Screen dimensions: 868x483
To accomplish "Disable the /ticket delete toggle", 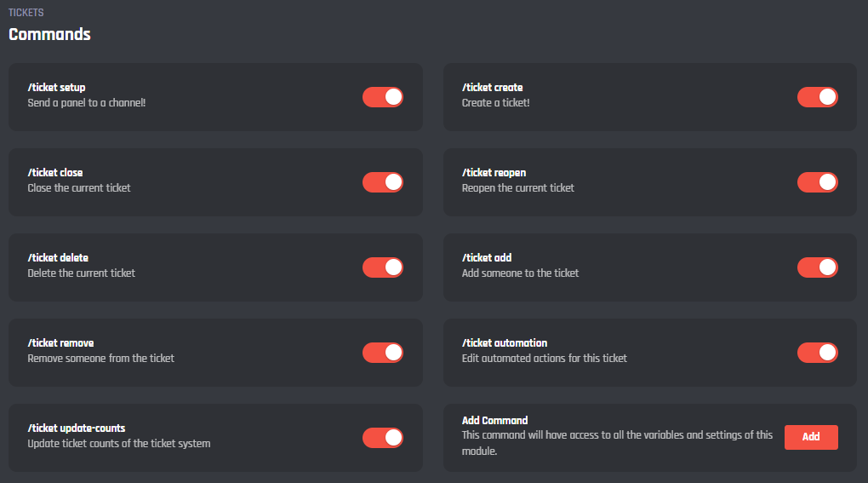I will pos(382,267).
